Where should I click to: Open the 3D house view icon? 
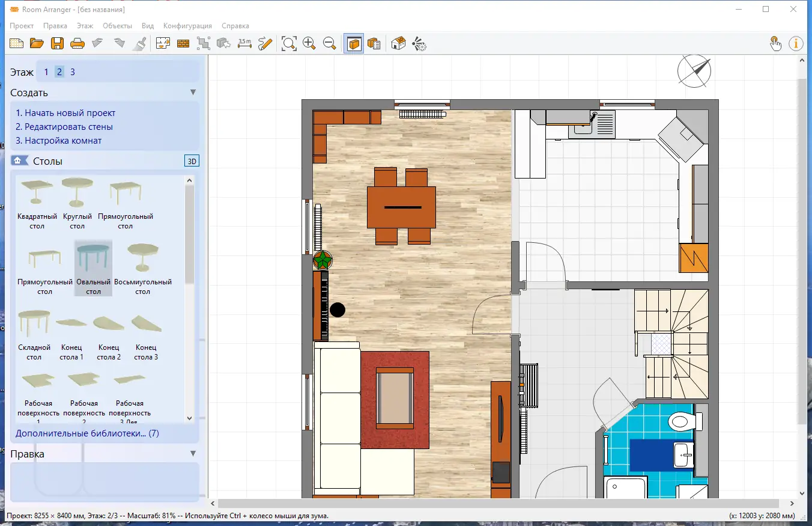[398, 43]
